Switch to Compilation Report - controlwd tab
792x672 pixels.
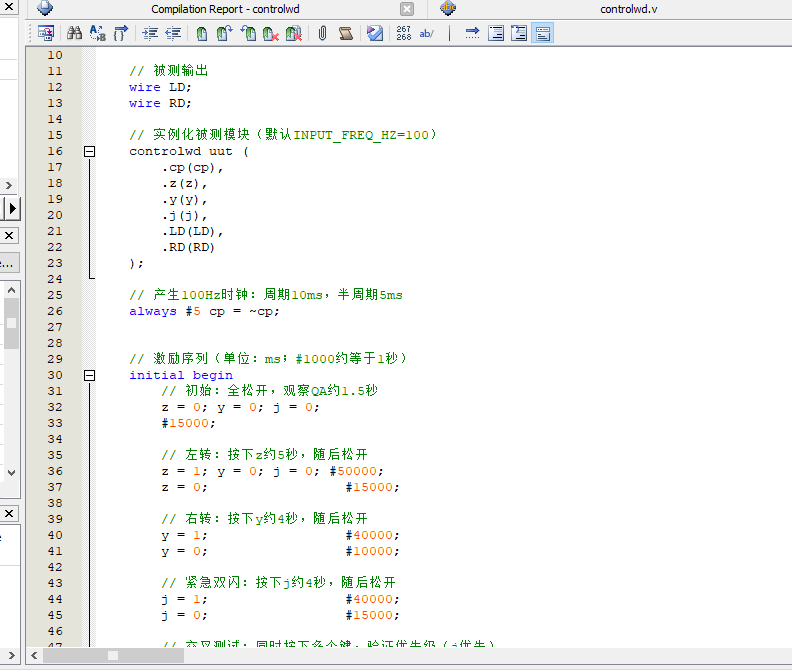coord(225,9)
